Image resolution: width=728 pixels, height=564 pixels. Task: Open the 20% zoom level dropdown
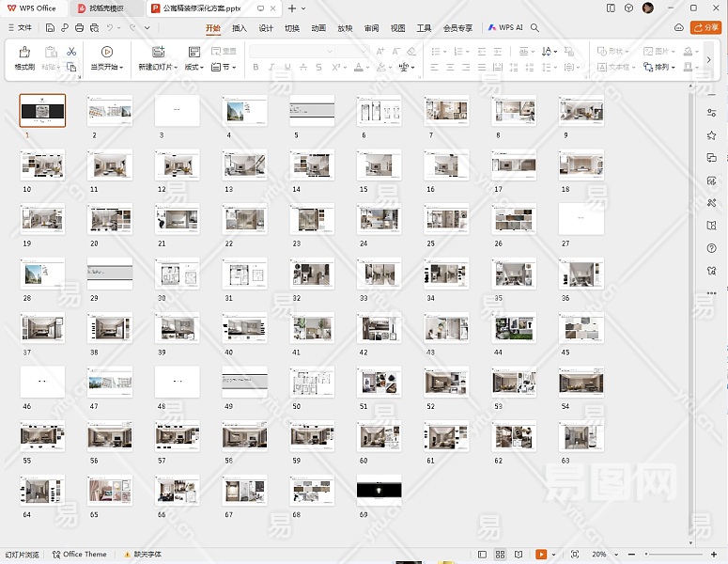click(x=602, y=555)
